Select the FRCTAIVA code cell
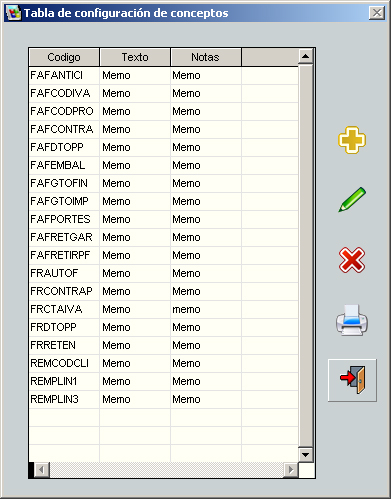The height and width of the screenshot is (499, 391). pyautogui.click(x=64, y=309)
